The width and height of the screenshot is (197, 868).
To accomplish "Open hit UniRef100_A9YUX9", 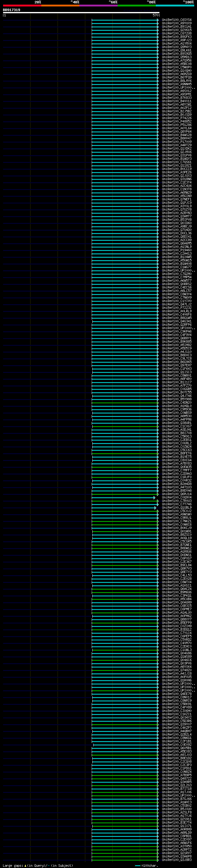I will 177,23.
